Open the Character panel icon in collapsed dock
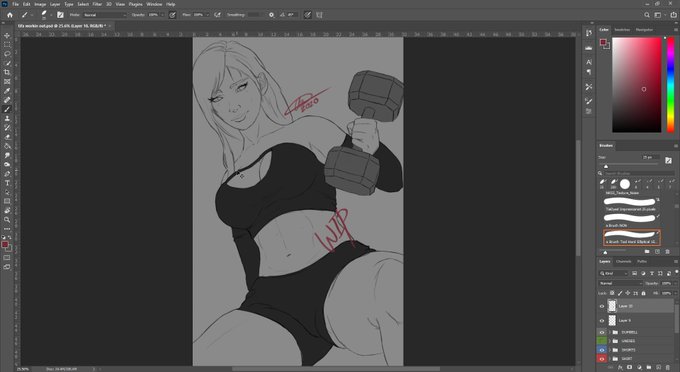 (x=588, y=62)
